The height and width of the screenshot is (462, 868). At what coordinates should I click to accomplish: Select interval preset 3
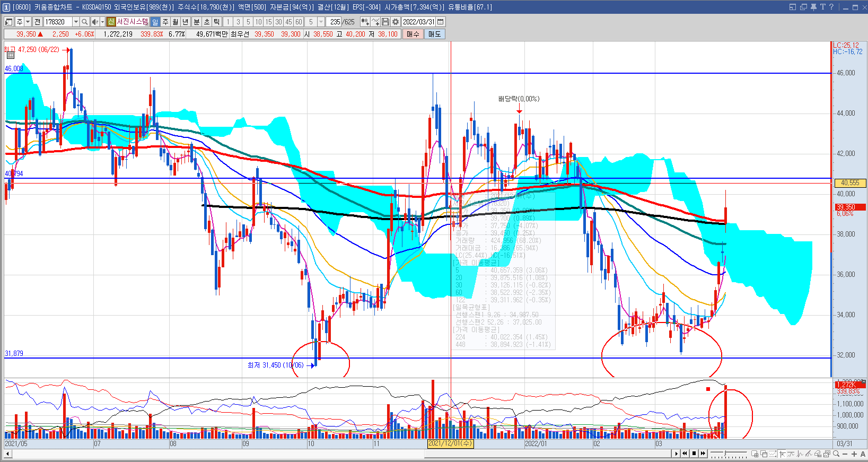pyautogui.click(x=238, y=22)
